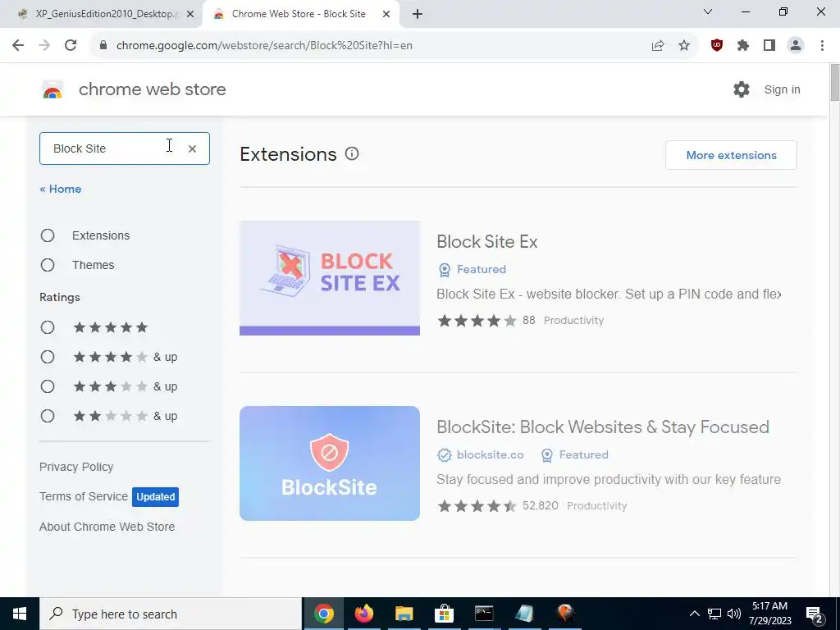840x630 pixels.
Task: Open the uBlock Origin extension icon
Action: pyautogui.click(x=717, y=46)
